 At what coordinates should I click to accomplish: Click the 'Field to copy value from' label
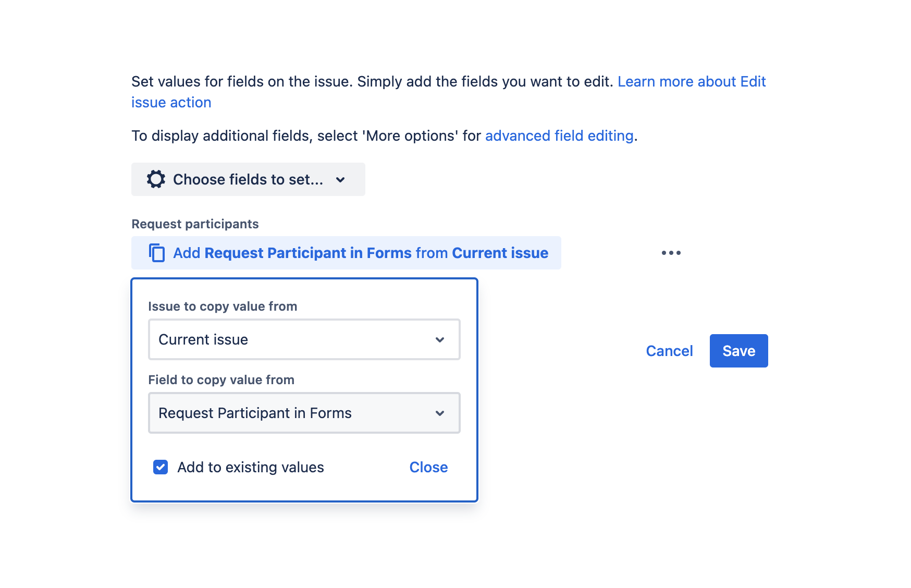221,380
